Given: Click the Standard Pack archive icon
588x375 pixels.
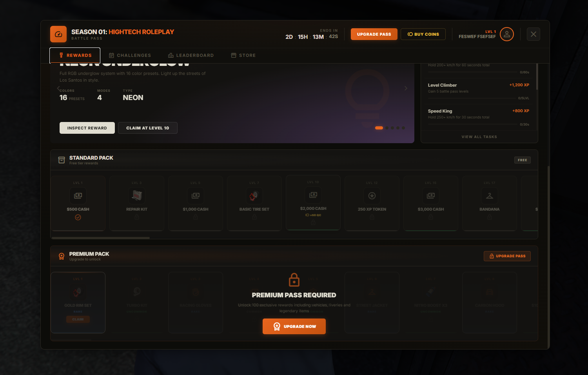Looking at the screenshot, I should point(62,160).
